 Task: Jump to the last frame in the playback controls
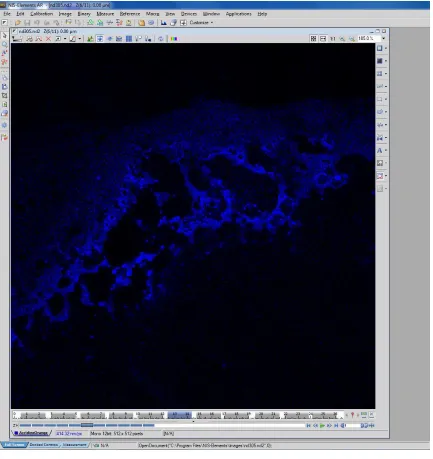tap(336, 426)
